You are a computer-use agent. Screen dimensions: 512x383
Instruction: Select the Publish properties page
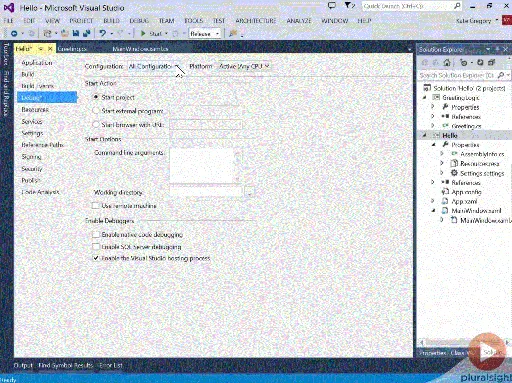coord(31,180)
